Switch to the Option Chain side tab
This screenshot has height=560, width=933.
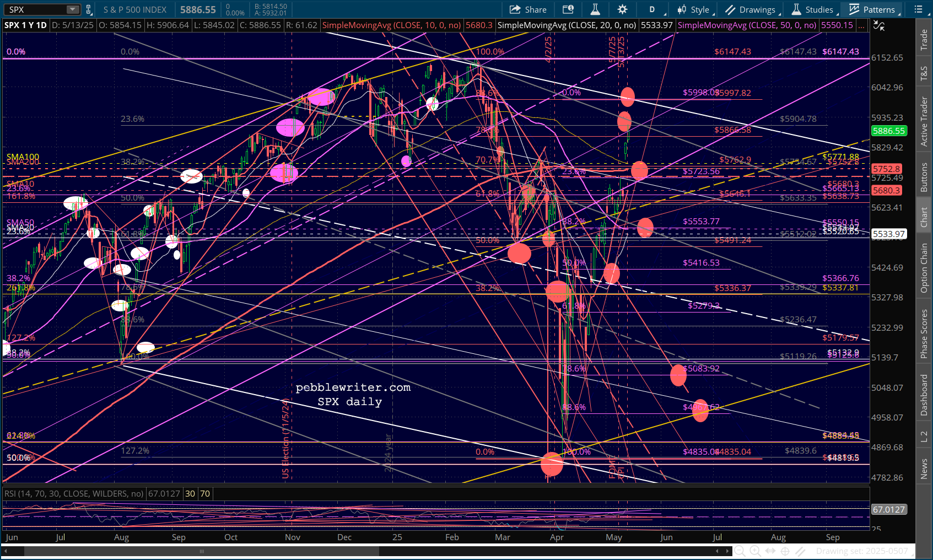coord(924,268)
